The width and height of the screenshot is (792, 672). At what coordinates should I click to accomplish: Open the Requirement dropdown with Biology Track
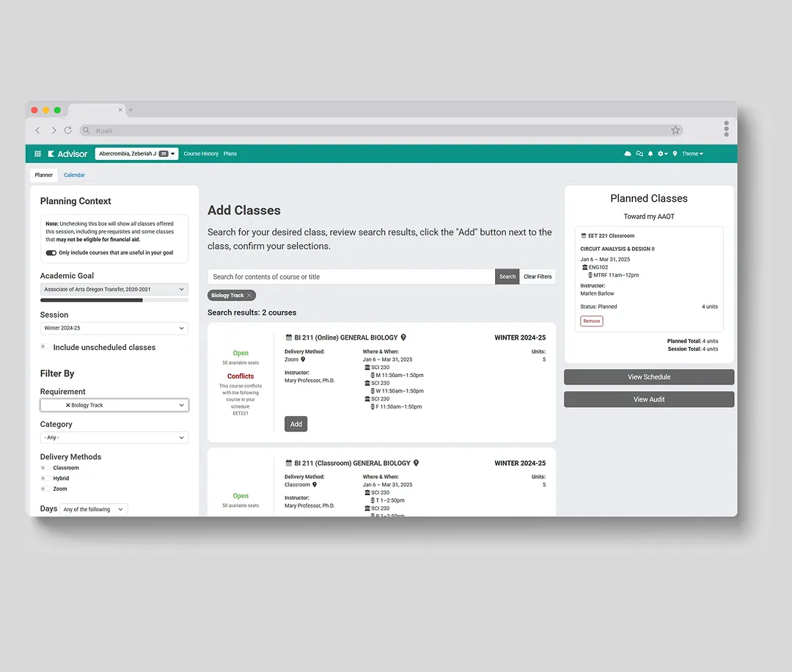114,405
